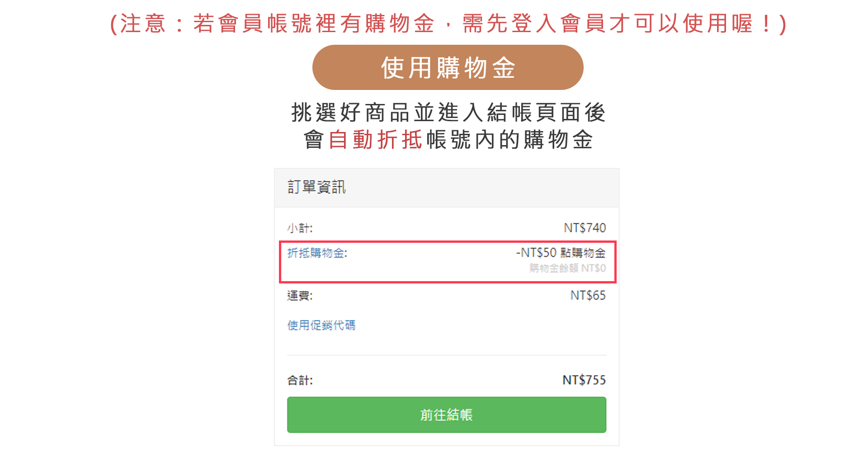Click the 點購物金 suffix text

click(x=583, y=253)
